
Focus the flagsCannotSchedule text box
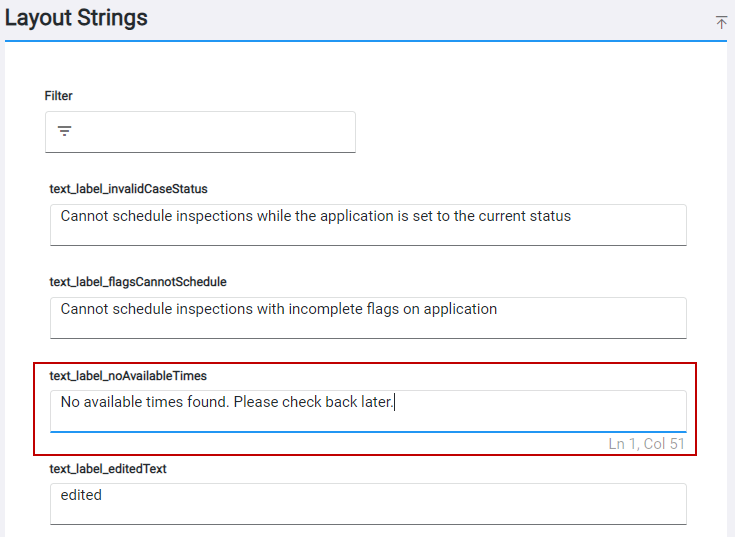pos(368,318)
